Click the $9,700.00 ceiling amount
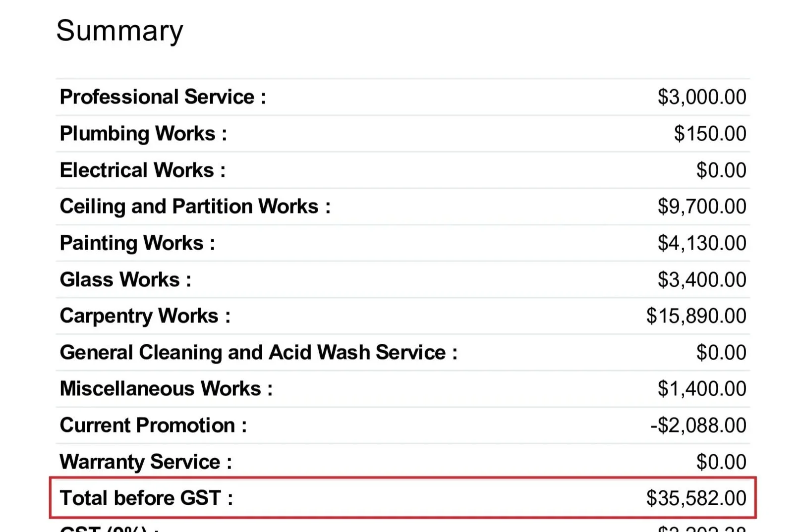Image resolution: width=801 pixels, height=532 pixels. [701, 207]
